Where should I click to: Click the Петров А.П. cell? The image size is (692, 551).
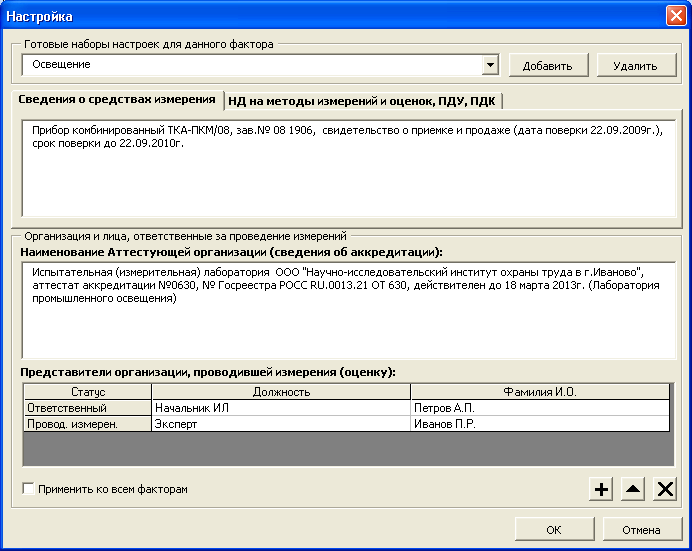pyautogui.click(x=540, y=408)
